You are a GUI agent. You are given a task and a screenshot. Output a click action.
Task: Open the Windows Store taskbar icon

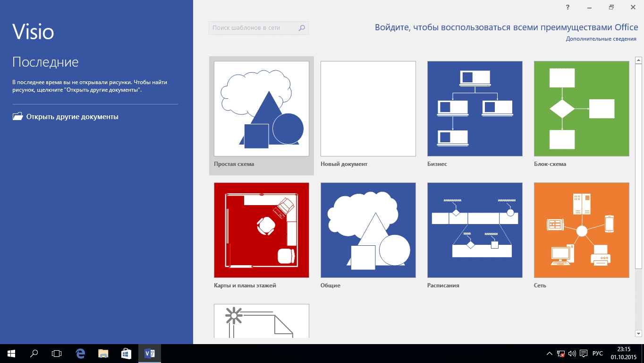pyautogui.click(x=126, y=353)
